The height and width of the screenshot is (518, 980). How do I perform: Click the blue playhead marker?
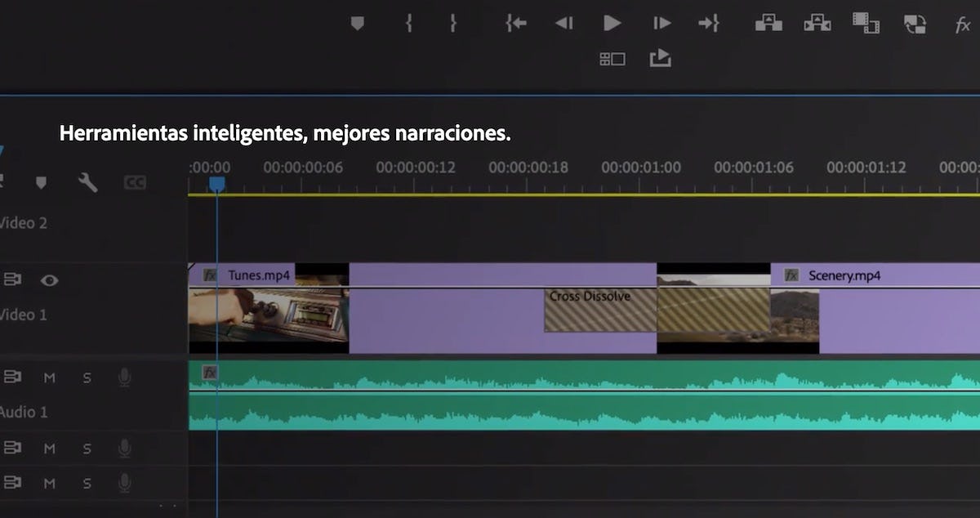(216, 185)
